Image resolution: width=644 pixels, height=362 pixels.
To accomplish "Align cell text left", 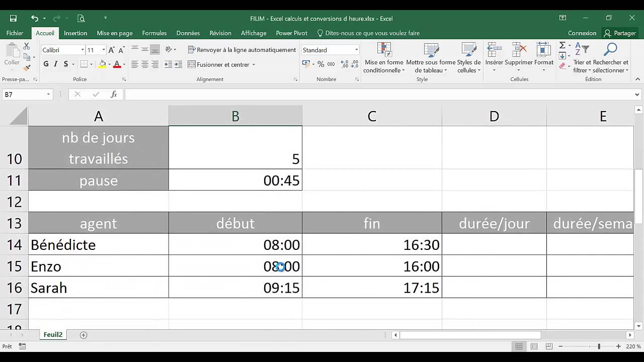I will pyautogui.click(x=135, y=64).
